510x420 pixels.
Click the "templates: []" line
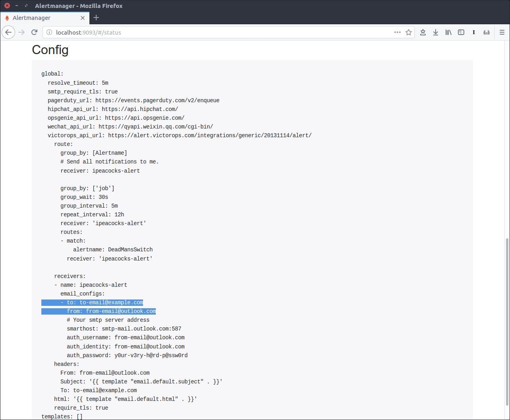click(62, 416)
